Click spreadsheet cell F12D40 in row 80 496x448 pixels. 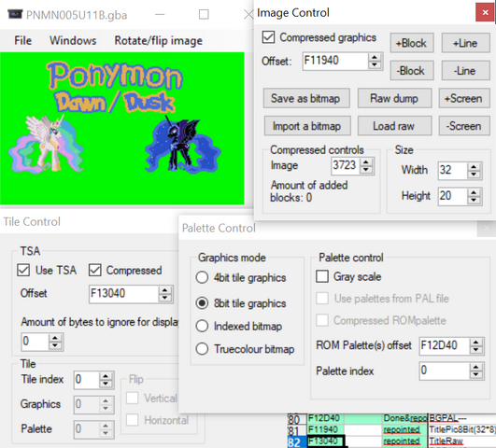(326, 418)
